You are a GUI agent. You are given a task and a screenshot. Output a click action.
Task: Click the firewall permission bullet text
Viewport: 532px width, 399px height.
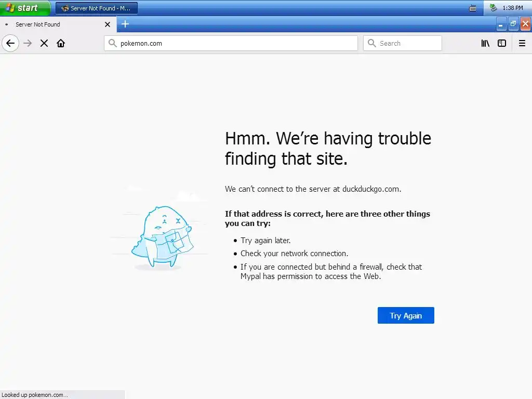331,271
